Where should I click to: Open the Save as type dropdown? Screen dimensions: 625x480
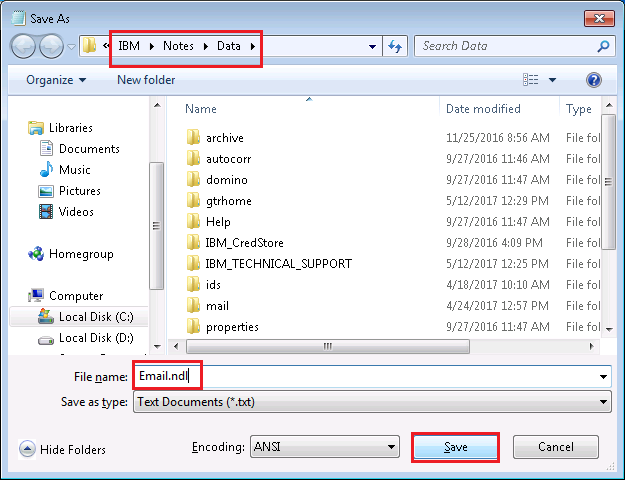pos(372,402)
